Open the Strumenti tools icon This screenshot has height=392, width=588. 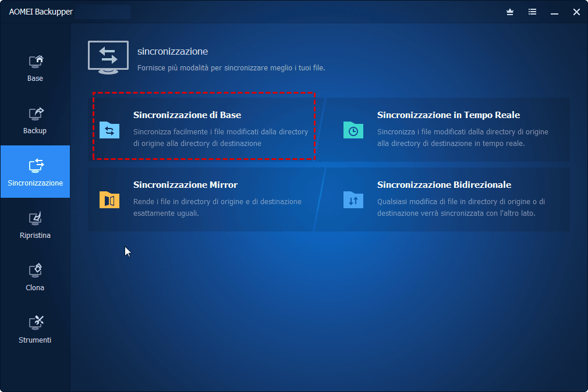pos(36,323)
